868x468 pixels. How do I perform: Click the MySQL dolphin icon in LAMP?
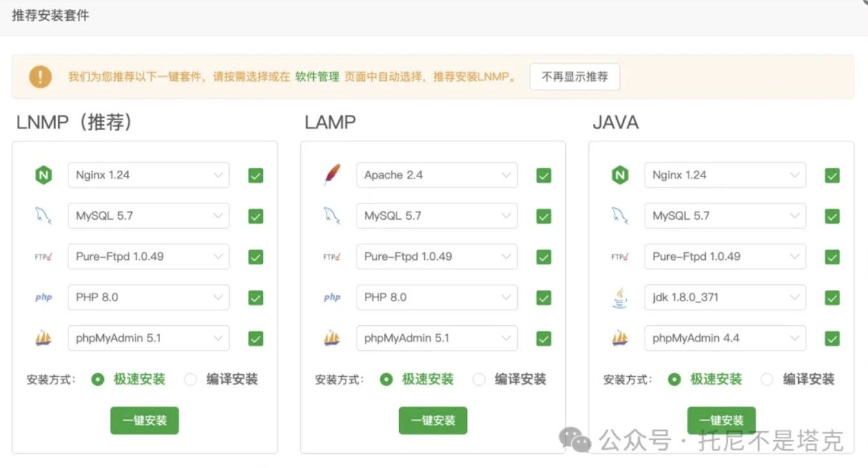point(332,216)
